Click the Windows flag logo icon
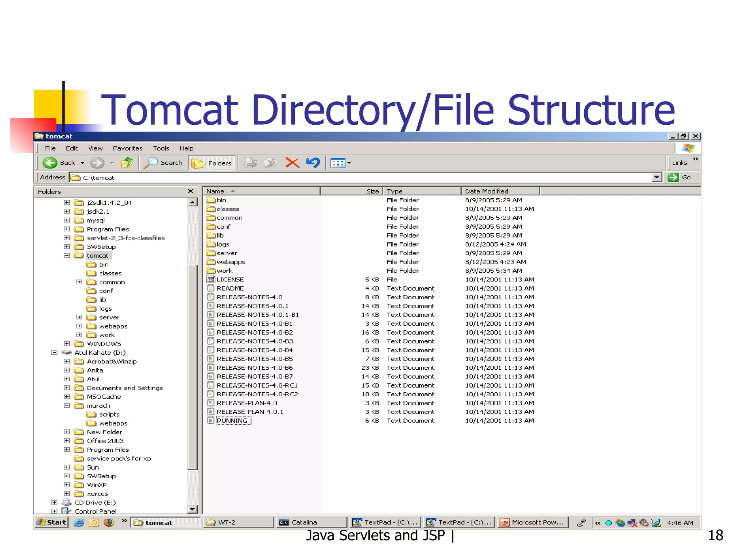747x560 pixels. (x=688, y=148)
